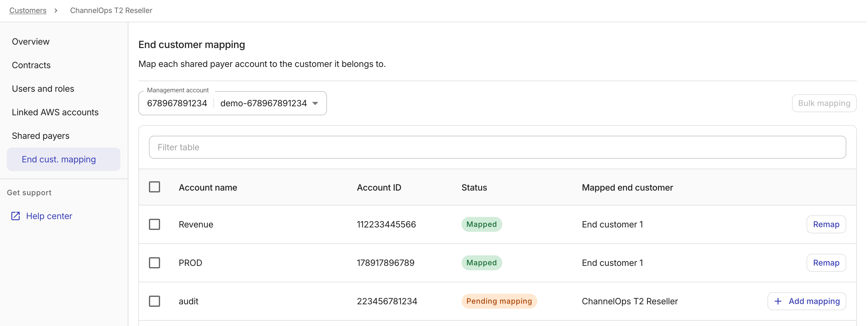Tick the select-all checkbox in table header
The height and width of the screenshot is (326, 868).
click(155, 187)
